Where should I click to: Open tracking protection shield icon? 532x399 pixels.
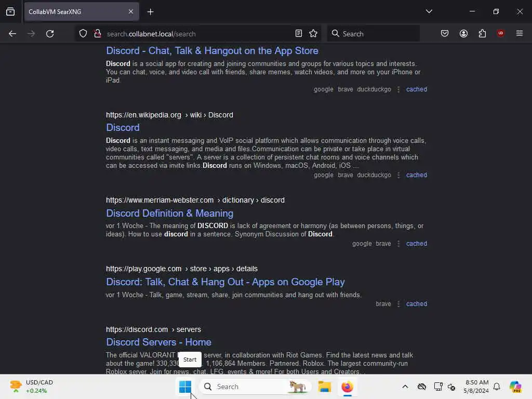[x=83, y=33]
